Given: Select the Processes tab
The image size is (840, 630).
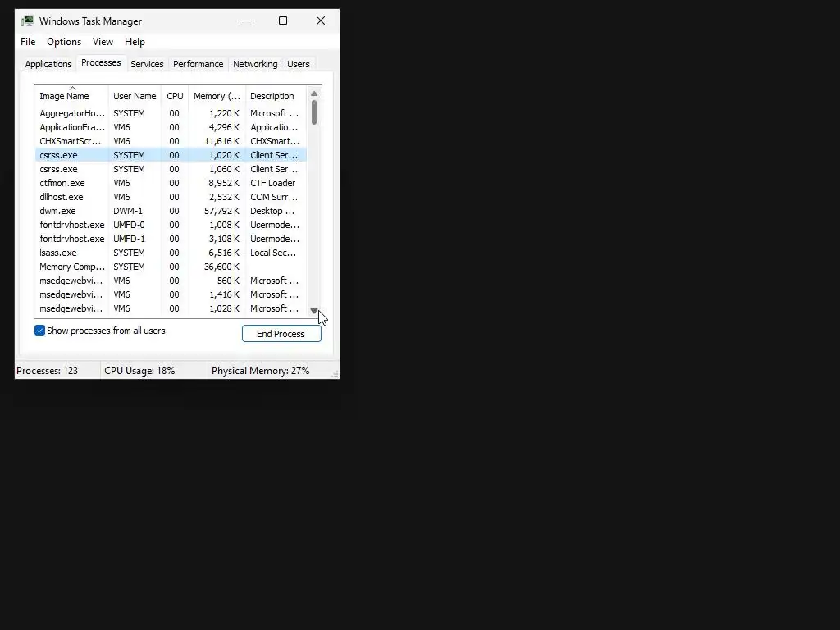Looking at the screenshot, I should pos(101,62).
